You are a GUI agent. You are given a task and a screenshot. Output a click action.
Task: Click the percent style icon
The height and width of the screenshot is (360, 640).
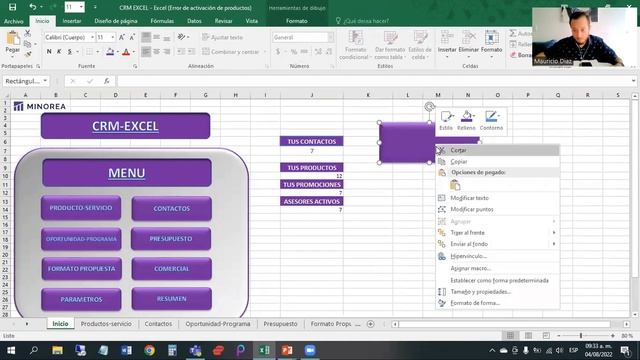click(x=294, y=52)
